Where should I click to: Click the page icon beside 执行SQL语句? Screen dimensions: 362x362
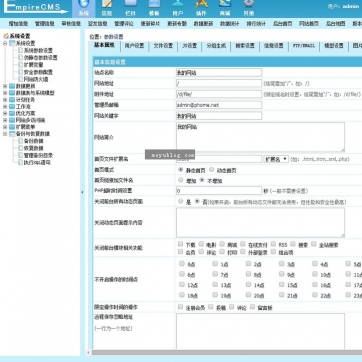coord(20,163)
